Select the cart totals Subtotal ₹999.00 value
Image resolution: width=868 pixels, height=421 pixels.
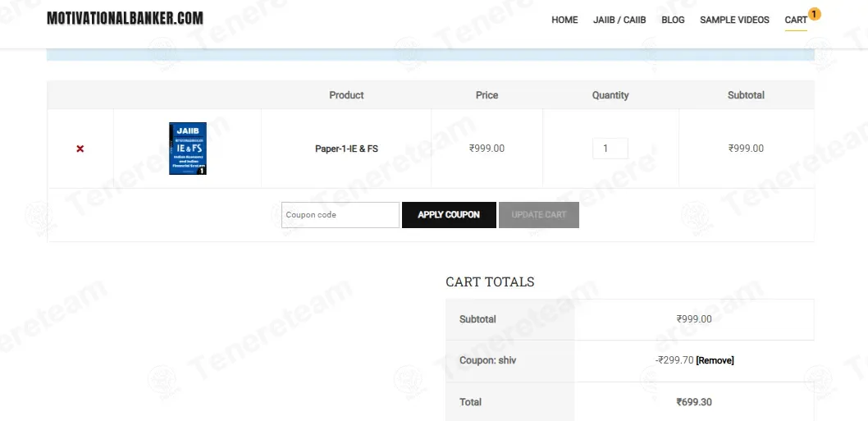tap(694, 319)
